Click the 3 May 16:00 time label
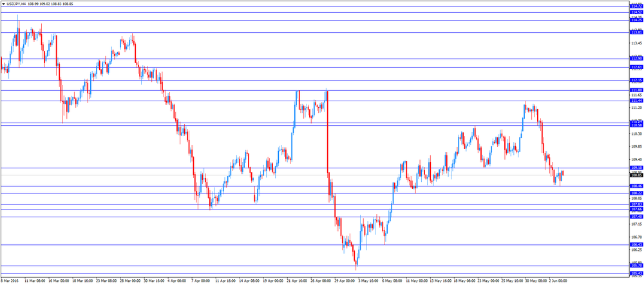The width and height of the screenshot is (644, 285). pyautogui.click(x=369, y=281)
